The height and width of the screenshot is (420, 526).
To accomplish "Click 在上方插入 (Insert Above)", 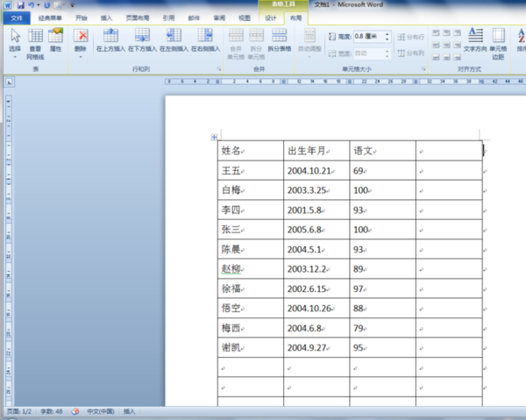I will click(110, 40).
